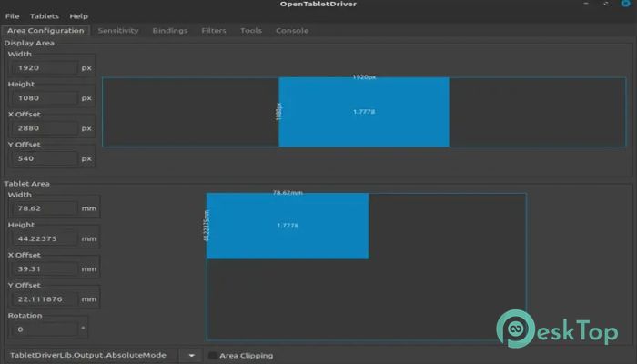
Task: Switch to the Area Configuration tab
Action: (x=45, y=30)
